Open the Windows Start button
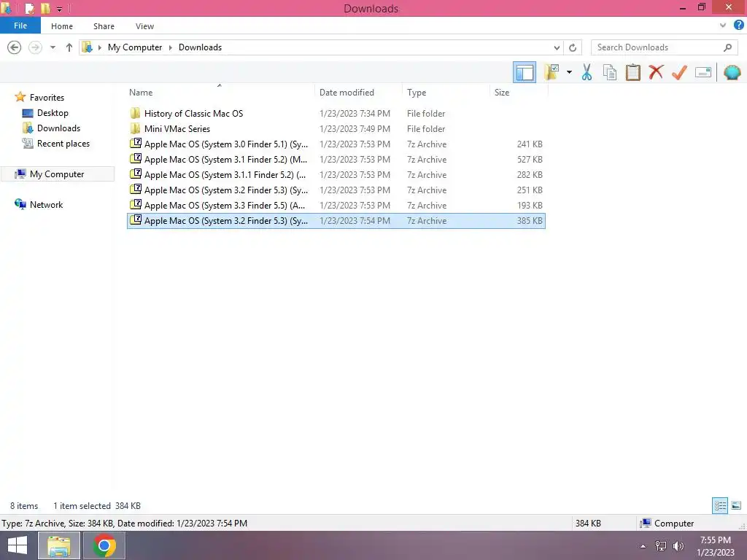This screenshot has width=747, height=560. point(18,545)
